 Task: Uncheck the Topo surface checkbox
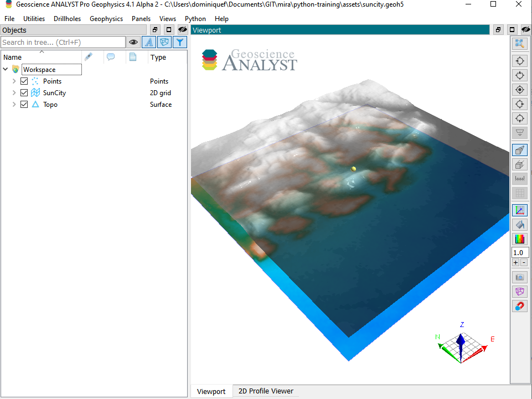point(24,104)
